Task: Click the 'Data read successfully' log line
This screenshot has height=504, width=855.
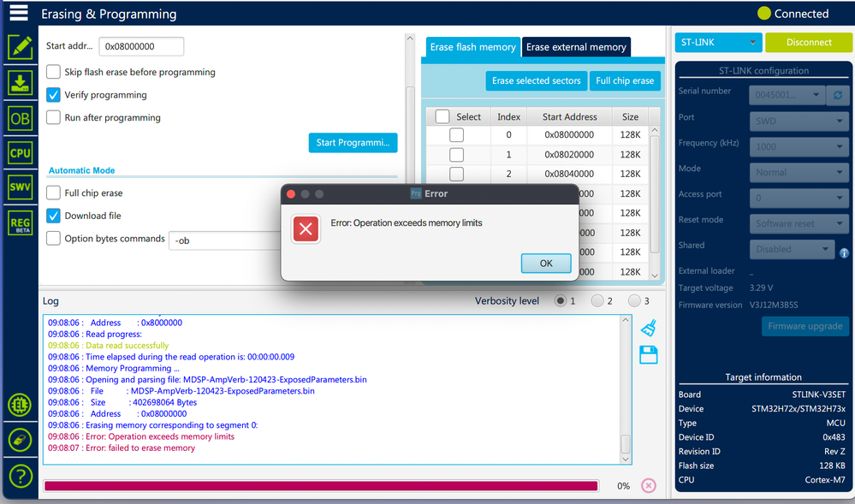Action: click(108, 346)
